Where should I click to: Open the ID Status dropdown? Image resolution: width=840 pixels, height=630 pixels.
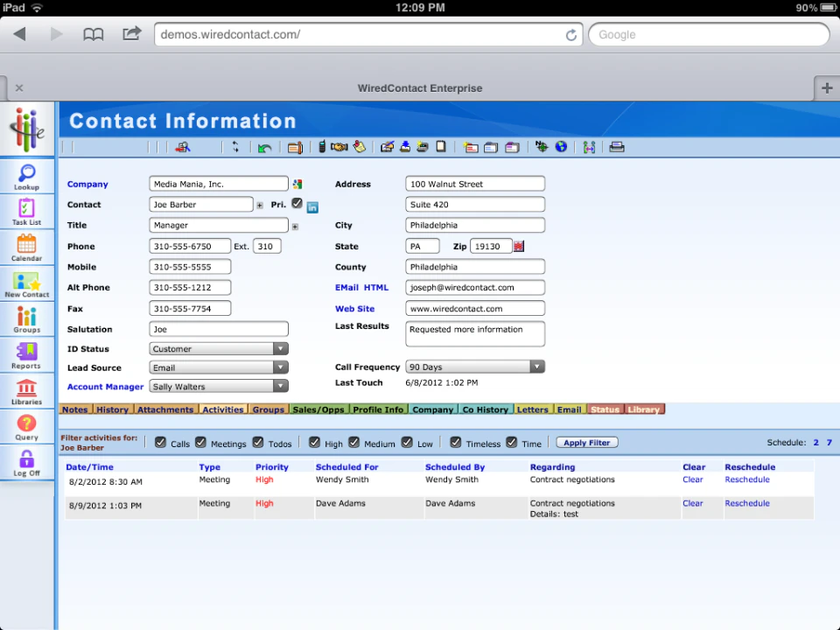[279, 348]
